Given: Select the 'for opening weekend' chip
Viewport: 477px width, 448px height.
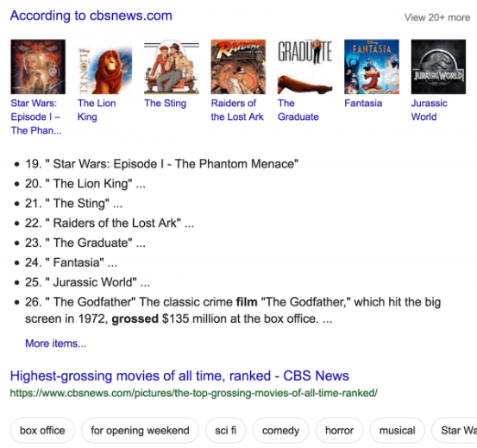Looking at the screenshot, I should coord(140,431).
